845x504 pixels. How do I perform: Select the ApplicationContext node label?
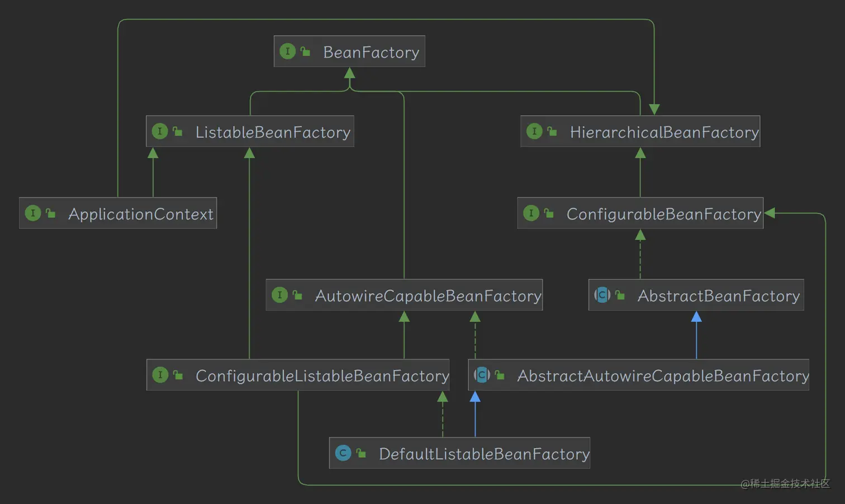coord(141,214)
